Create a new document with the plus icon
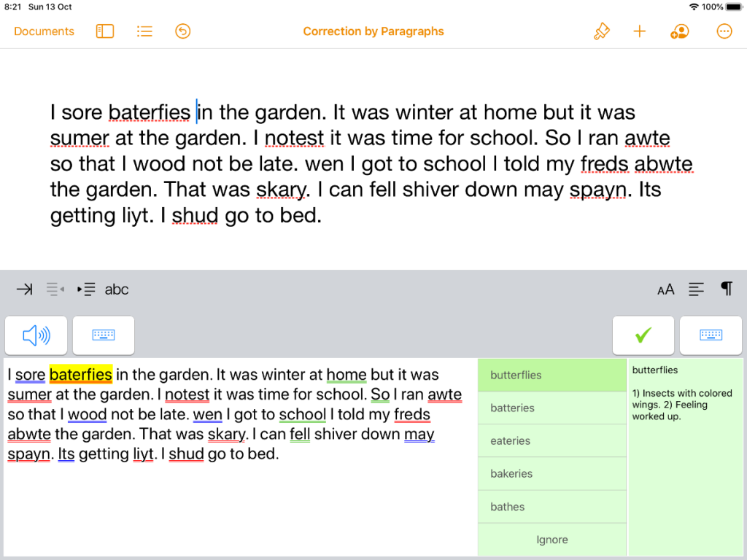Viewport: 747px width, 560px height. [x=640, y=31]
